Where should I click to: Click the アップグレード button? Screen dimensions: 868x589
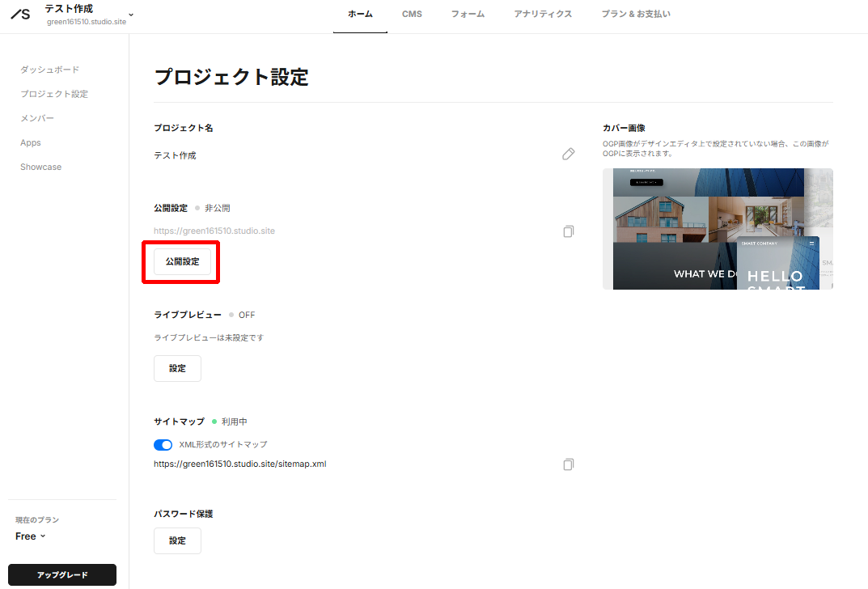[61, 574]
